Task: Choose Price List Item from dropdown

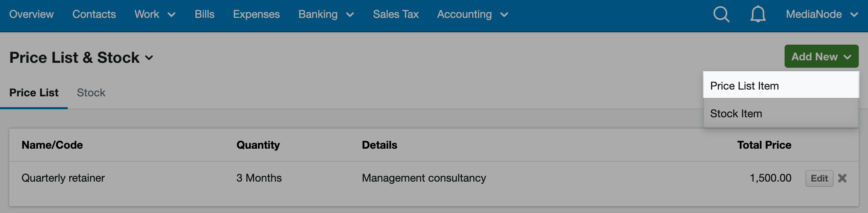Action: click(781, 86)
